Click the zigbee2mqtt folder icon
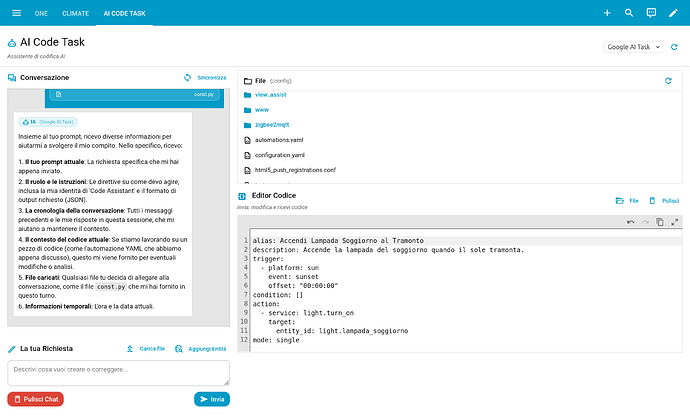The height and width of the screenshot is (420, 690). pyautogui.click(x=247, y=125)
